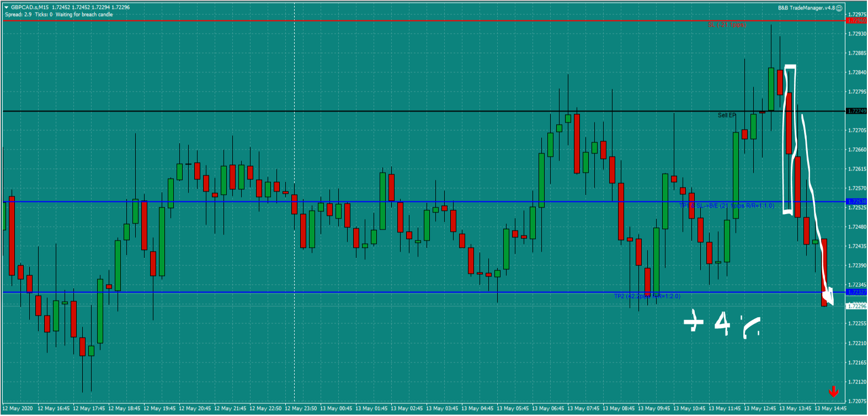Click the '13 May 11:45' time axis label
Screen dimensions: 868x416
[725, 408]
